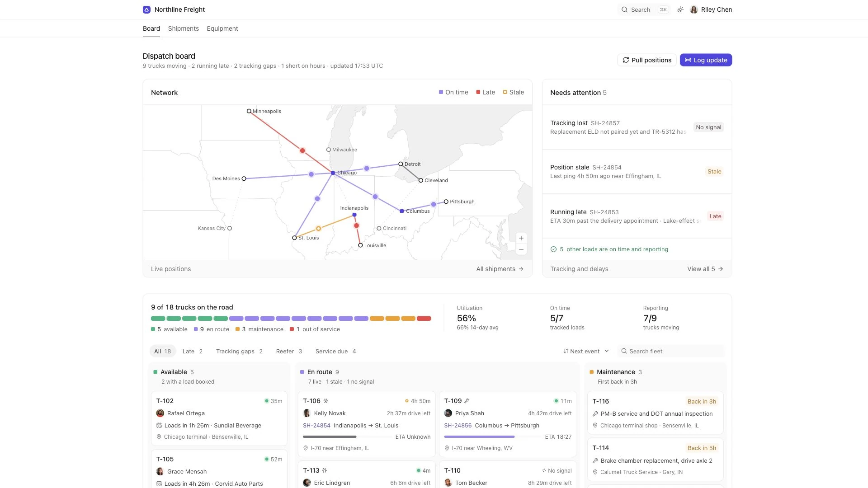Toggle the On time legend filter
Viewport: 868px width, 488px height.
[453, 92]
